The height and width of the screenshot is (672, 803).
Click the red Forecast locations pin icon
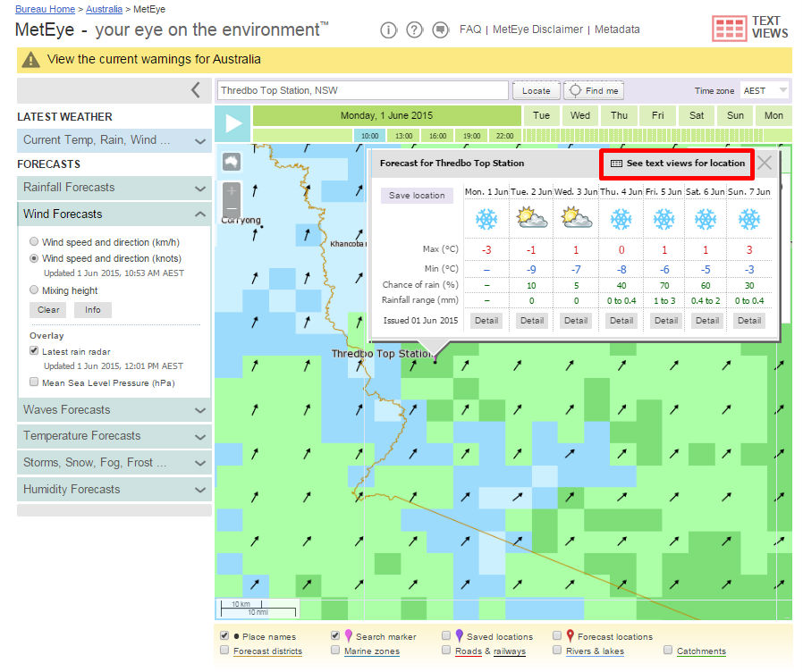point(570,635)
